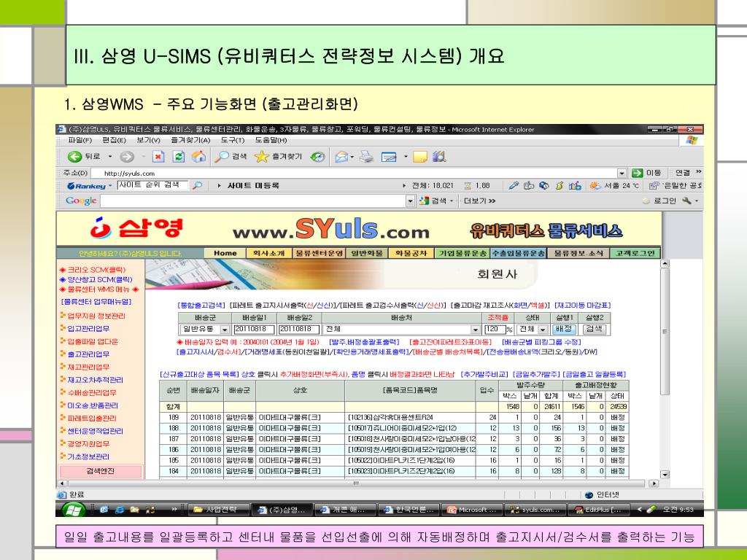This screenshot has height=560, width=747.
Task: Open the 편집(E) menu
Action: [x=114, y=140]
